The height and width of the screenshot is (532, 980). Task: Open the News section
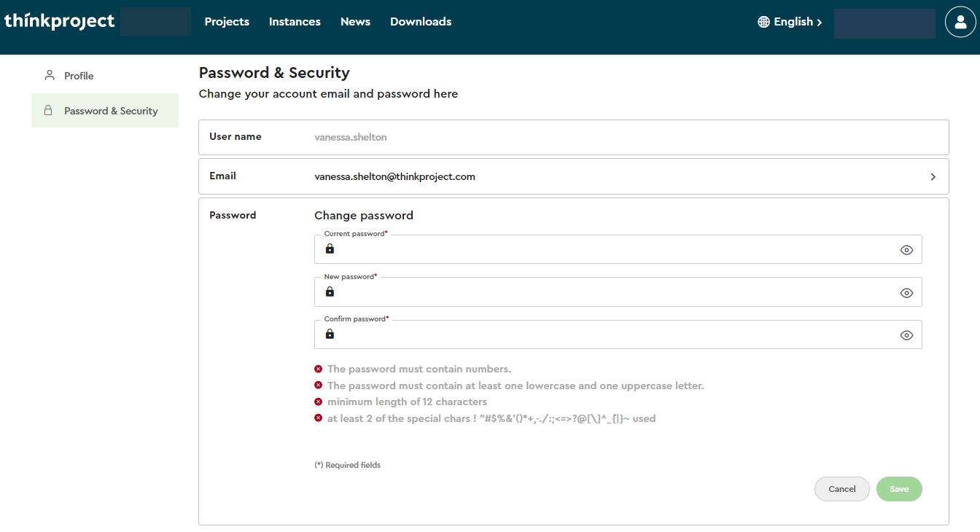(355, 22)
